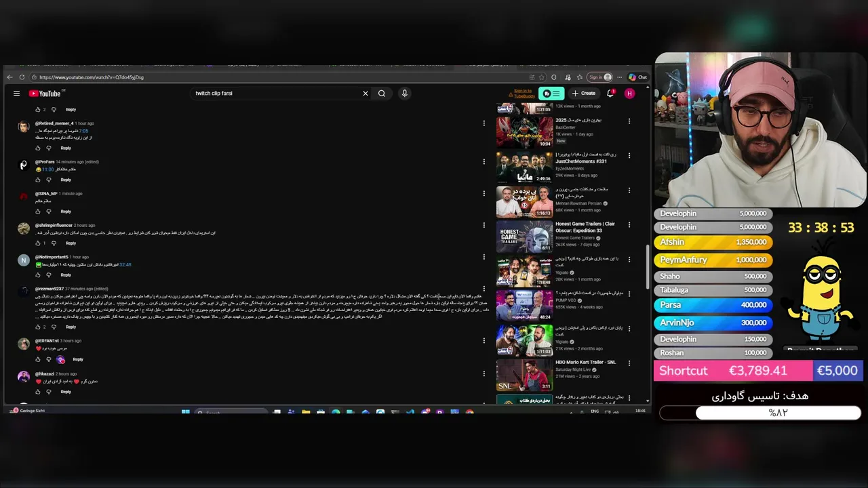Click the browser Sign in button
Viewport: 868px width, 488px height.
(599, 77)
